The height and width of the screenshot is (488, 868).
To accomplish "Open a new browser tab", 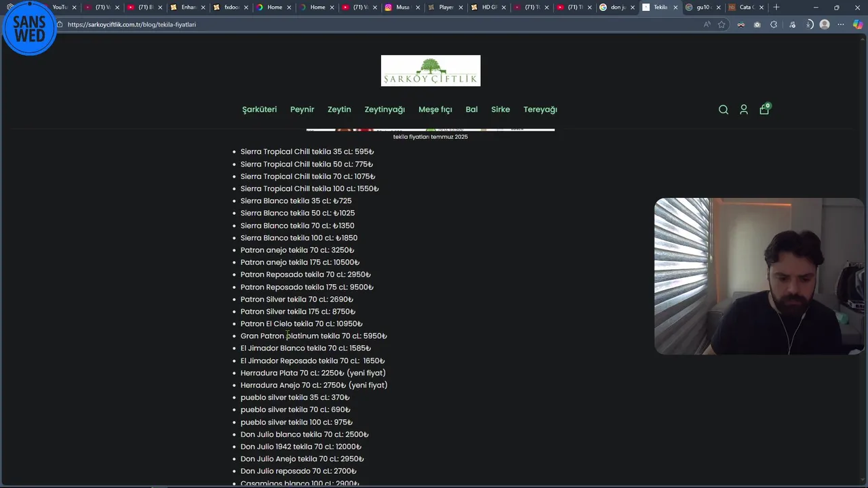I will pyautogui.click(x=776, y=7).
